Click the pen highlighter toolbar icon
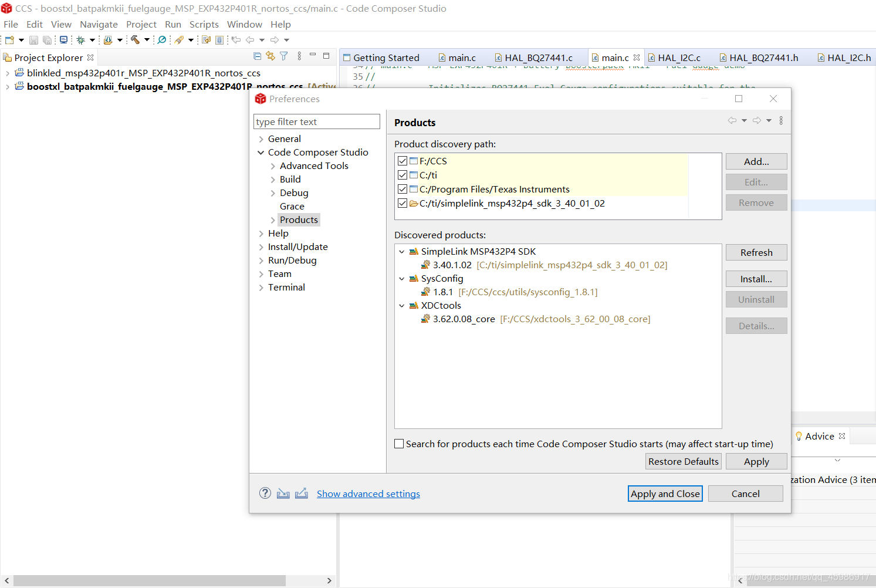Image resolution: width=876 pixels, height=588 pixels. [179, 40]
